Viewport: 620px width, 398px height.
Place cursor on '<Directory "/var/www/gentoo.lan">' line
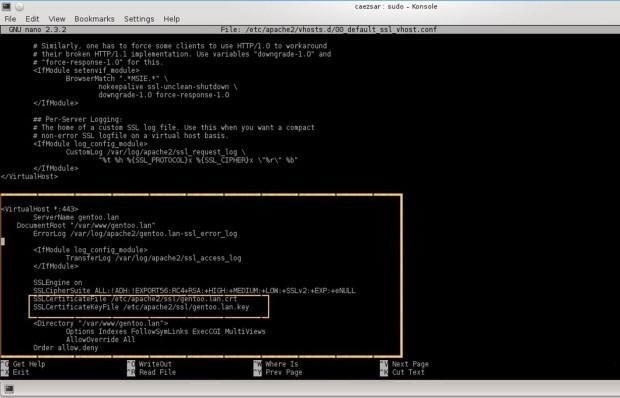click(100, 323)
